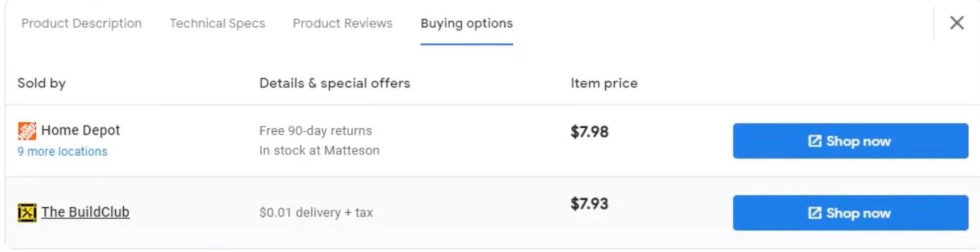Select the Buying options tab
Screen dimensions: 980x252
coord(467,23)
